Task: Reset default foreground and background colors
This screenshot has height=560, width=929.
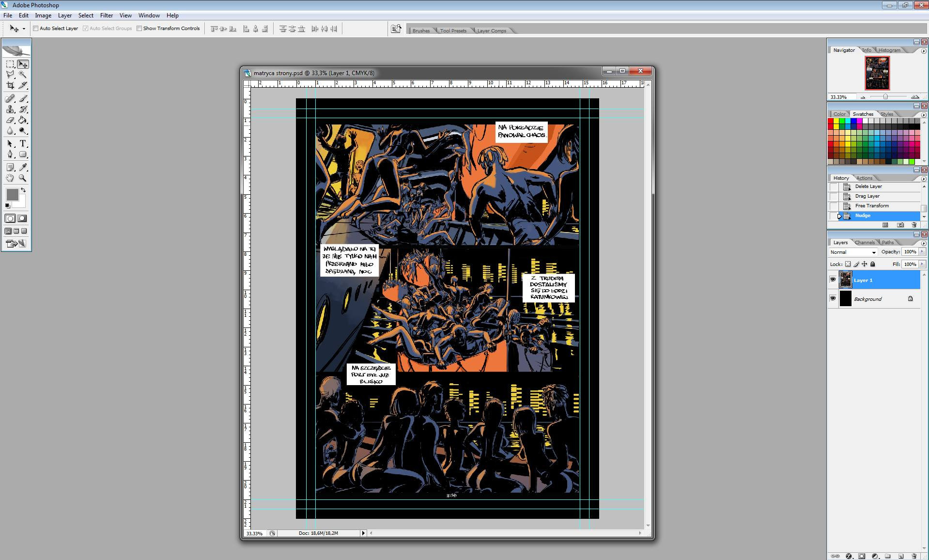Action: pos(7,206)
